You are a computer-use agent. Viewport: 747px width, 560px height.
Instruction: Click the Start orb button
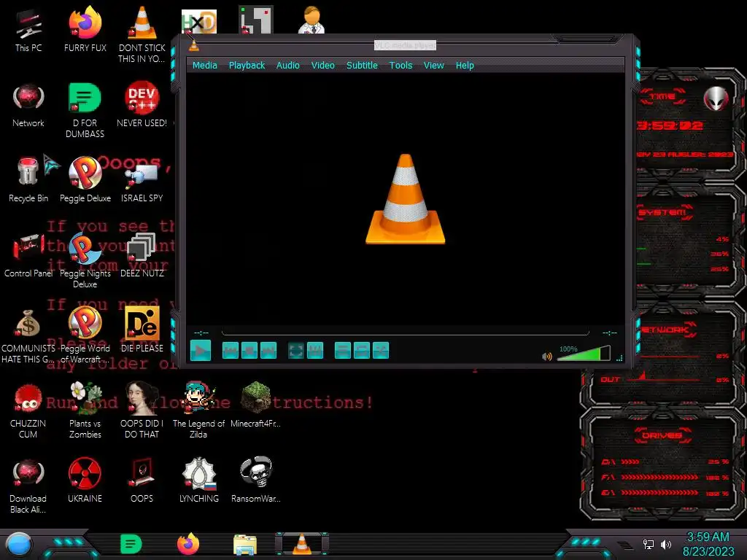tap(19, 544)
